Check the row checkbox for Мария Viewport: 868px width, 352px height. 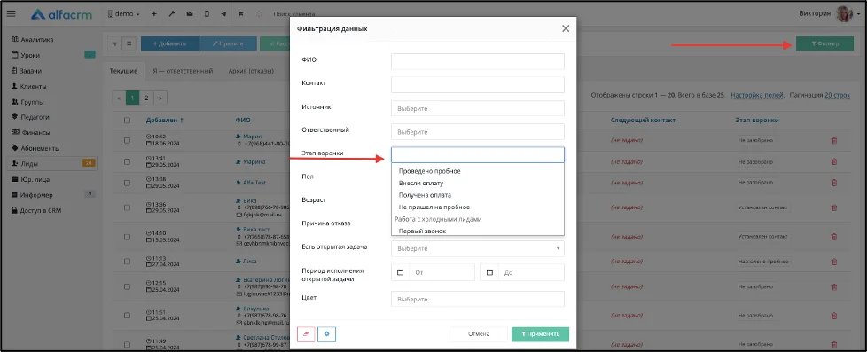tap(128, 141)
